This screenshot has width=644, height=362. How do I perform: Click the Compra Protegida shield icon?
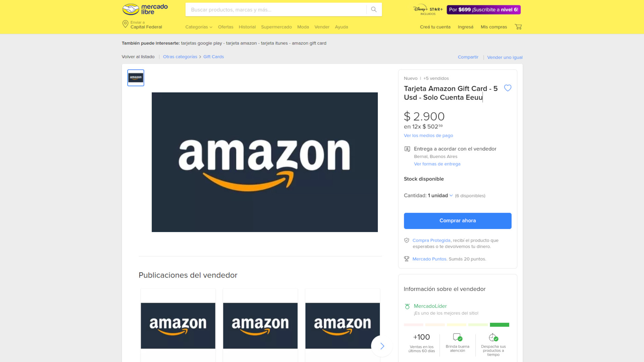point(407,240)
